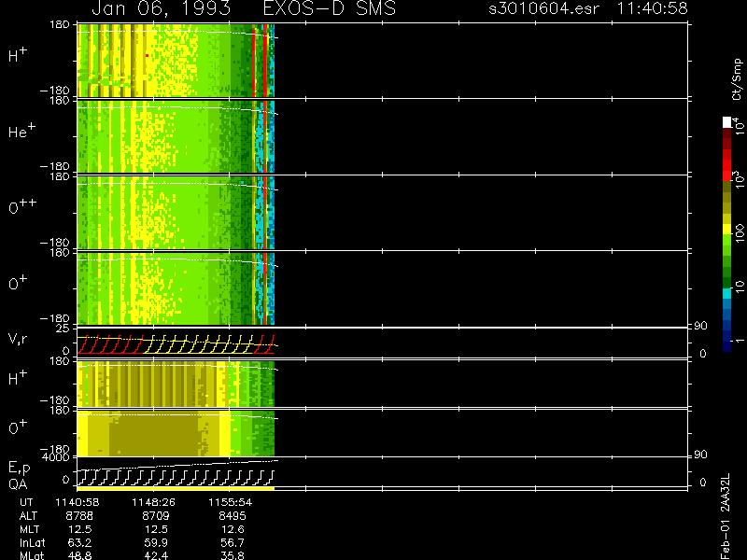Click the MLat row label
This screenshot has height=560, width=747.
32,555
